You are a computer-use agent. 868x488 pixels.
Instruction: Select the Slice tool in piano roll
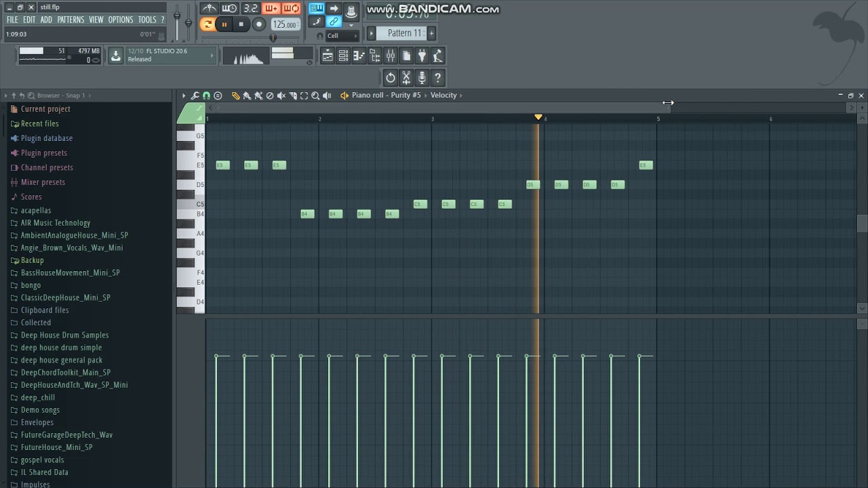click(293, 96)
